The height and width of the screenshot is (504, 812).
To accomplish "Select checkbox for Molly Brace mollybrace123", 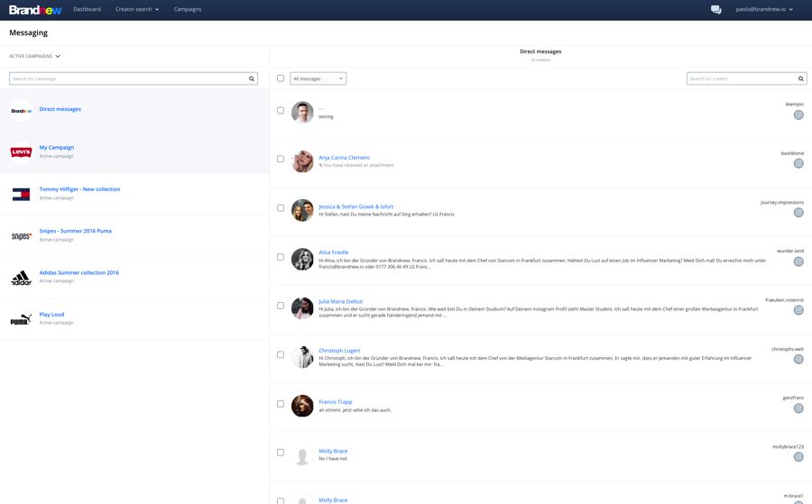I will click(x=281, y=453).
